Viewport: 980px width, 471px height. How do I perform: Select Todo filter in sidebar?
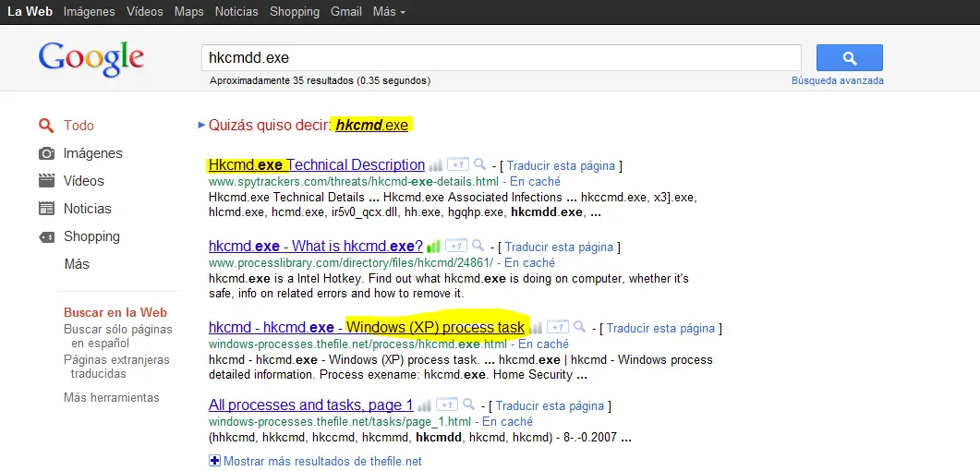tap(79, 126)
